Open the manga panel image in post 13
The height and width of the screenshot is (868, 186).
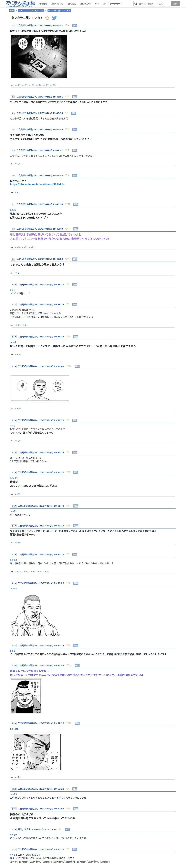point(40,389)
